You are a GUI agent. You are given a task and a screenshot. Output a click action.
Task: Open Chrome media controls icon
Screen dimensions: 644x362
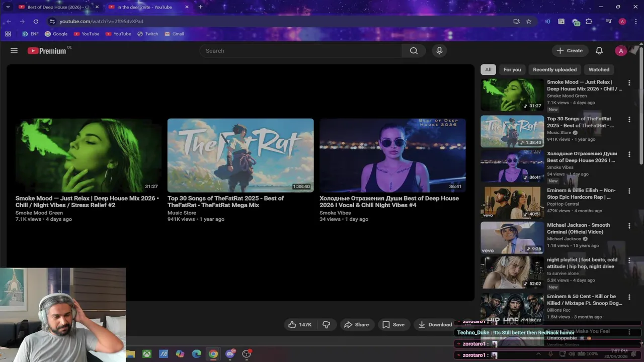tap(608, 21)
